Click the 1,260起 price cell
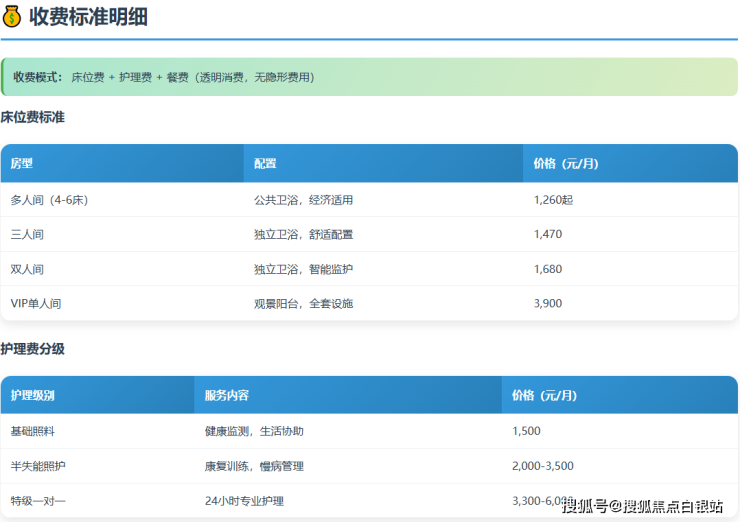Screen dimensions: 740x522 click(553, 200)
